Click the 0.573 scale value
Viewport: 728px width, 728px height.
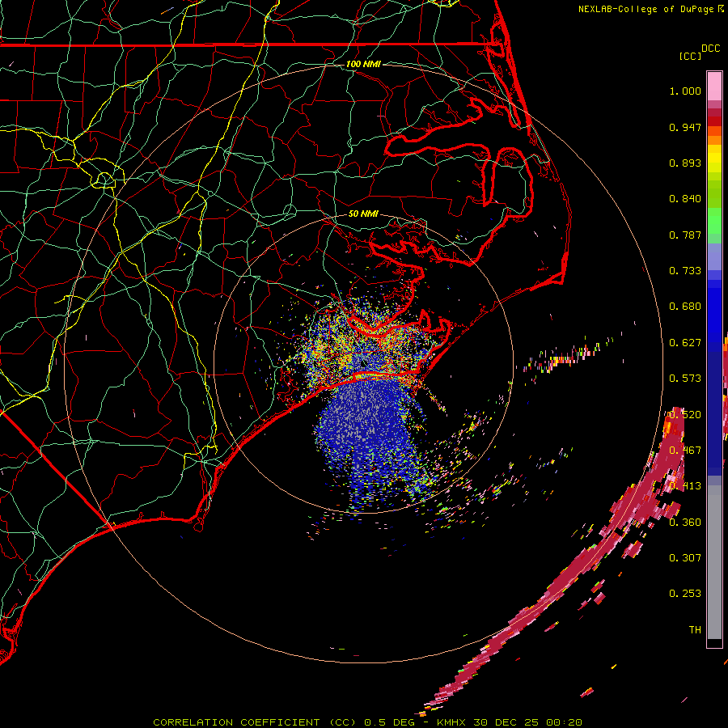point(685,379)
